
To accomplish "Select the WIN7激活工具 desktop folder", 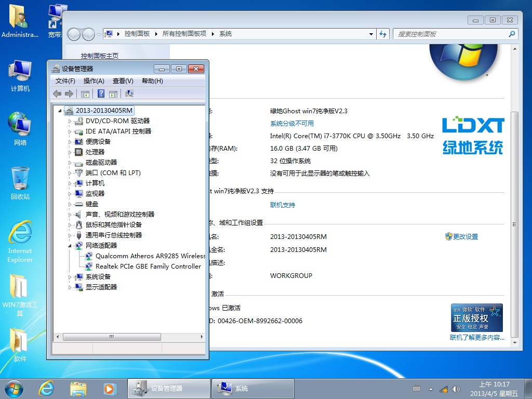I will coord(19,287).
